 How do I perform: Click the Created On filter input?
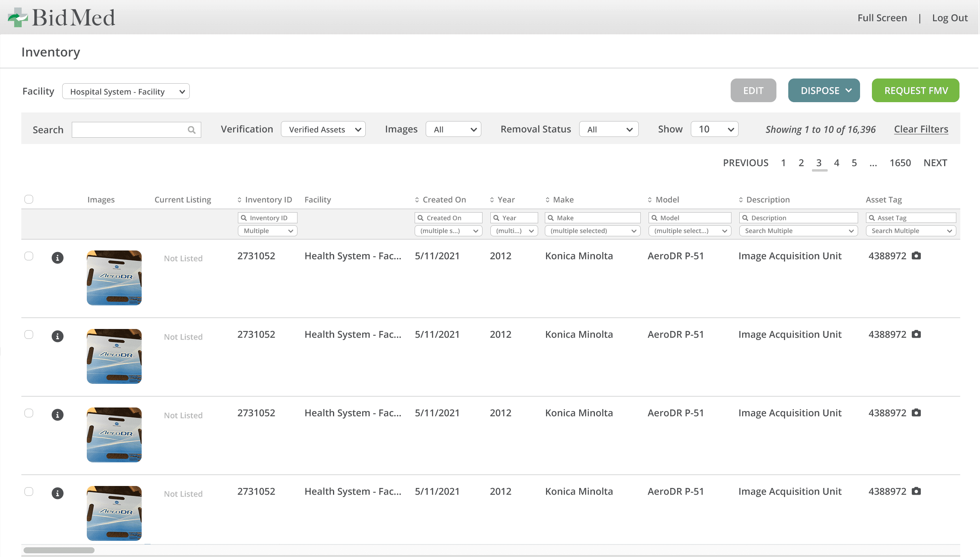448,218
